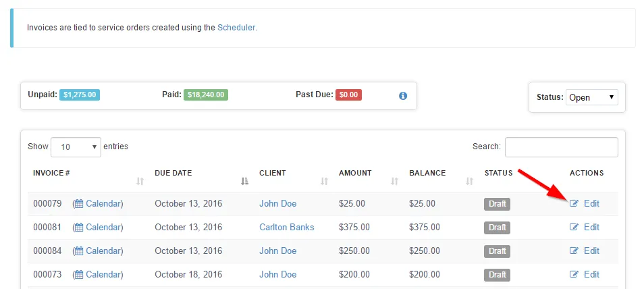
Task: Click the Edit link for invoice 000081
Action: (x=591, y=228)
